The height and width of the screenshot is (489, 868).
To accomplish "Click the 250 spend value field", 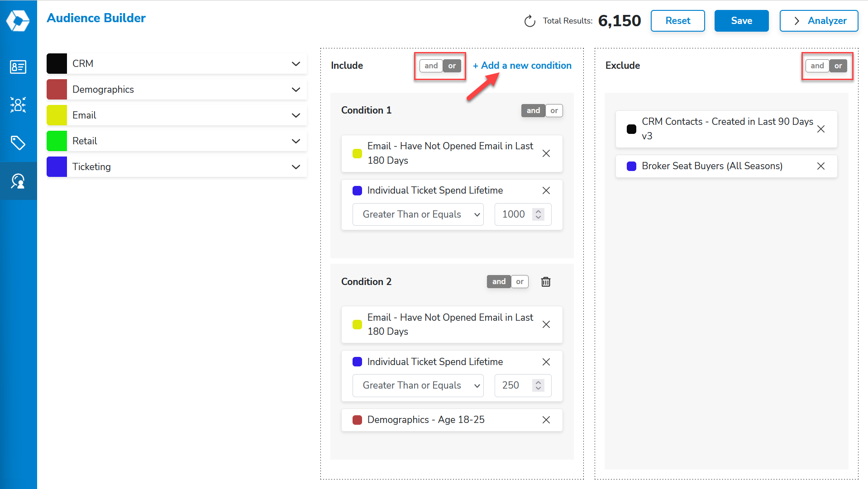I will (523, 385).
